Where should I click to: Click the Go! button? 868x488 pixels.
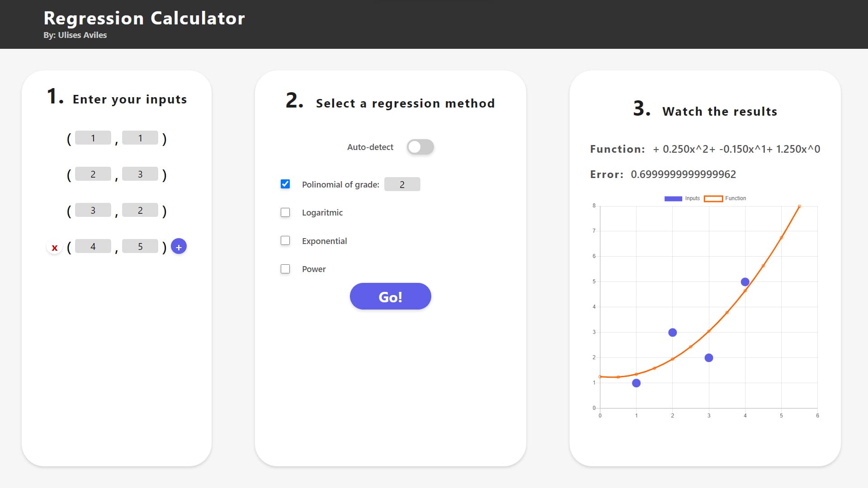(x=390, y=296)
